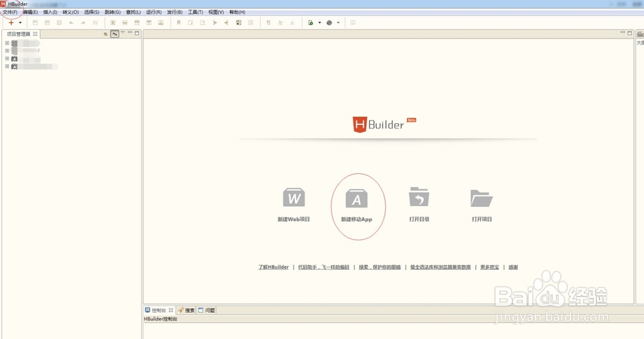
Task: Open the 视图(V) menu
Action: (x=216, y=12)
